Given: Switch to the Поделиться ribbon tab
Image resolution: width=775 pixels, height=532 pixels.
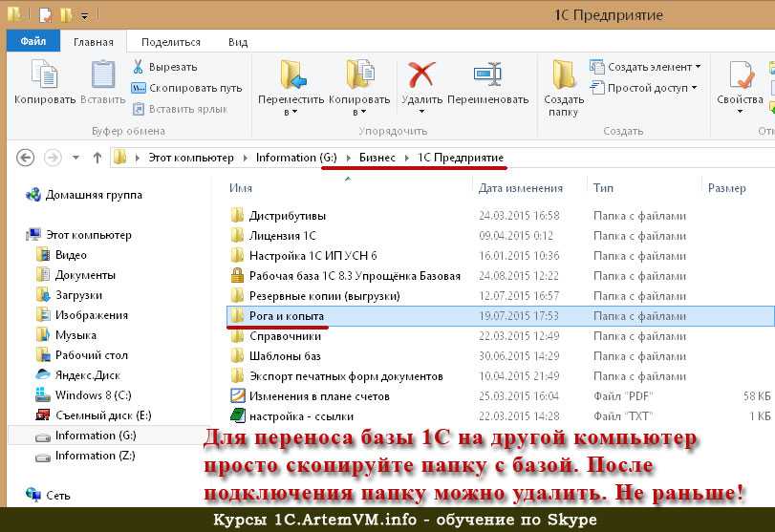Looking at the screenshot, I should [x=171, y=42].
